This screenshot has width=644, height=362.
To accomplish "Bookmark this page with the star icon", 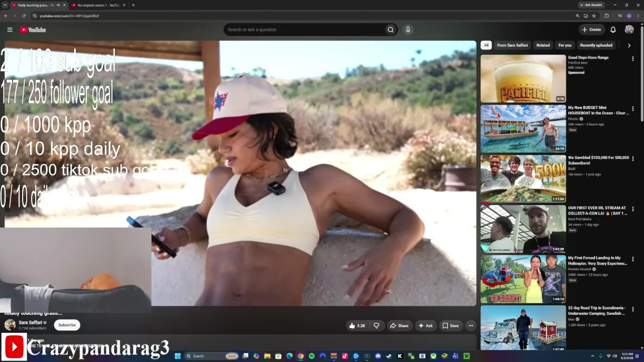I will [x=594, y=16].
